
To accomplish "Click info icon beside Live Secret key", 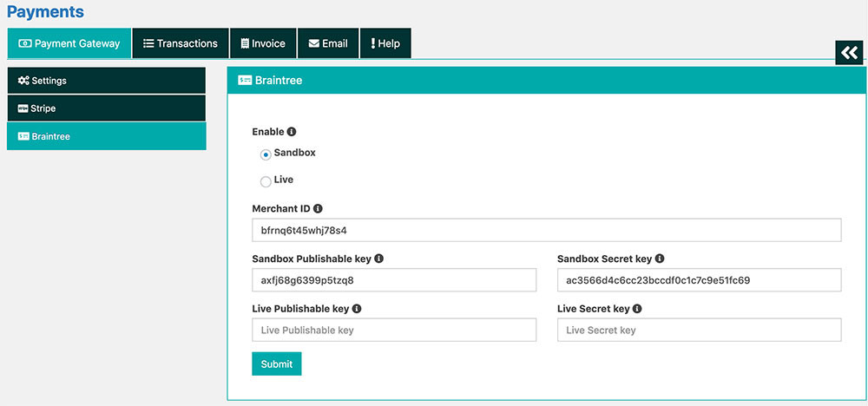I will [637, 309].
